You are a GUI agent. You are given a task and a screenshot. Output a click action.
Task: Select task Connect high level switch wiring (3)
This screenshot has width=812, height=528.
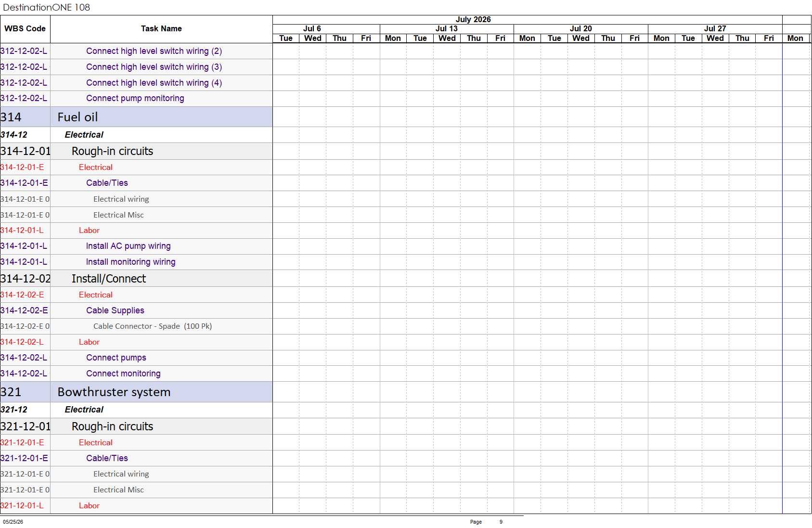tap(154, 67)
